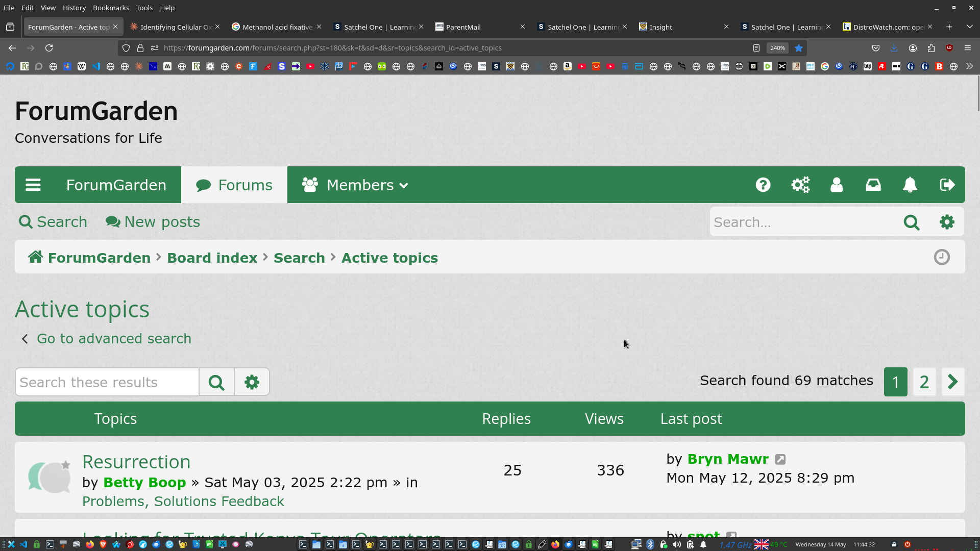
Task: Open the FAQ help question-mark icon
Action: click(763, 185)
